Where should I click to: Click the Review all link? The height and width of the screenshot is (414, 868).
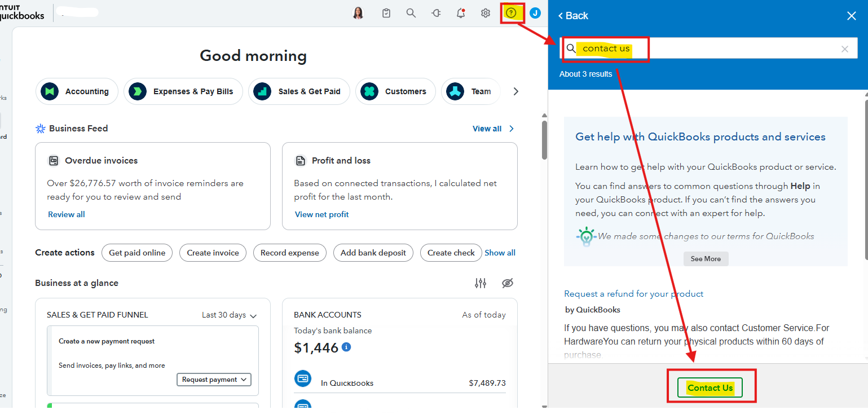[x=67, y=214]
